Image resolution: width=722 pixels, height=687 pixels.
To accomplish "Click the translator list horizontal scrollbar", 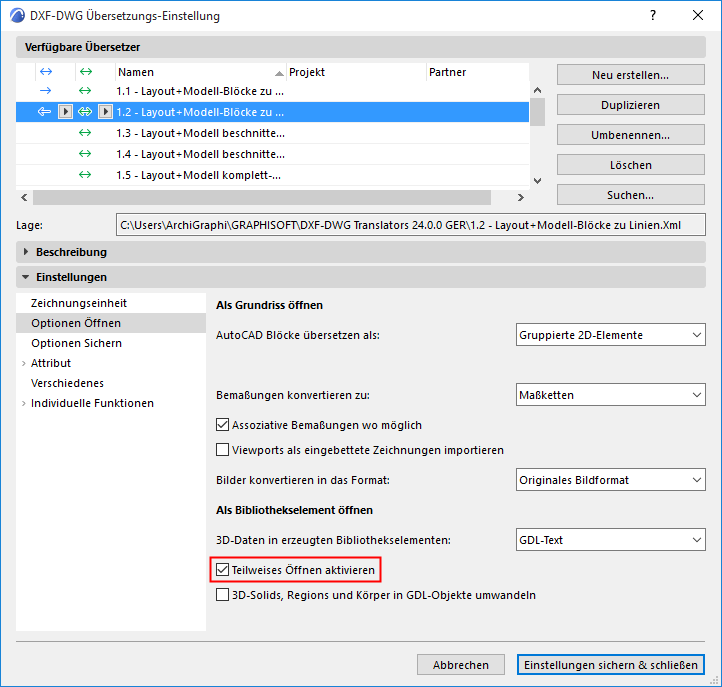I will 262,198.
